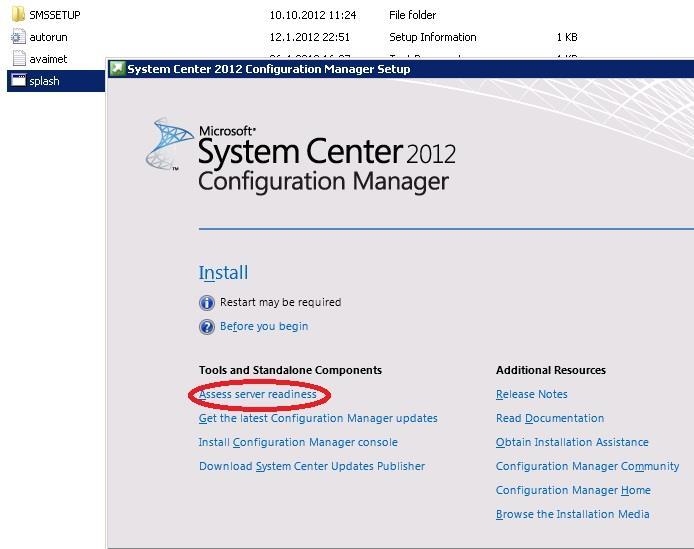694x549 pixels.
Task: Open the Read Documentation link
Action: point(550,418)
